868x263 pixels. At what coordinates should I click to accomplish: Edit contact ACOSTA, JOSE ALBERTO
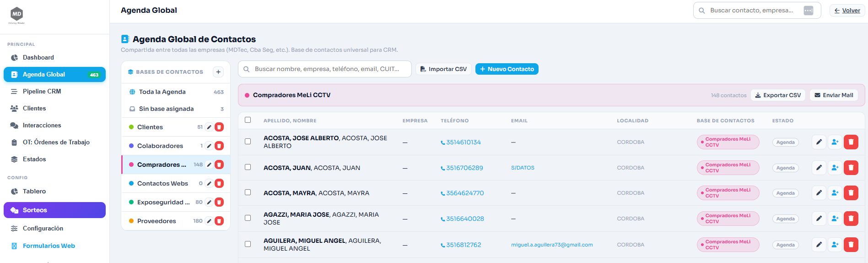819,142
